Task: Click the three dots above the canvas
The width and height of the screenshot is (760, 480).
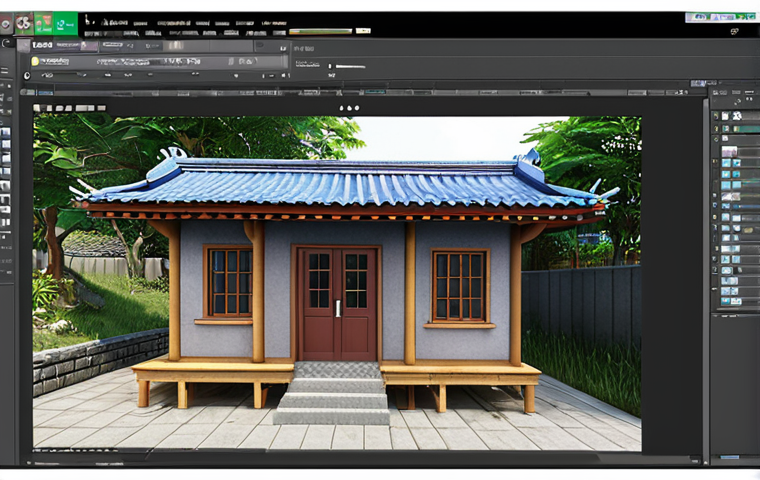Action: point(349,108)
